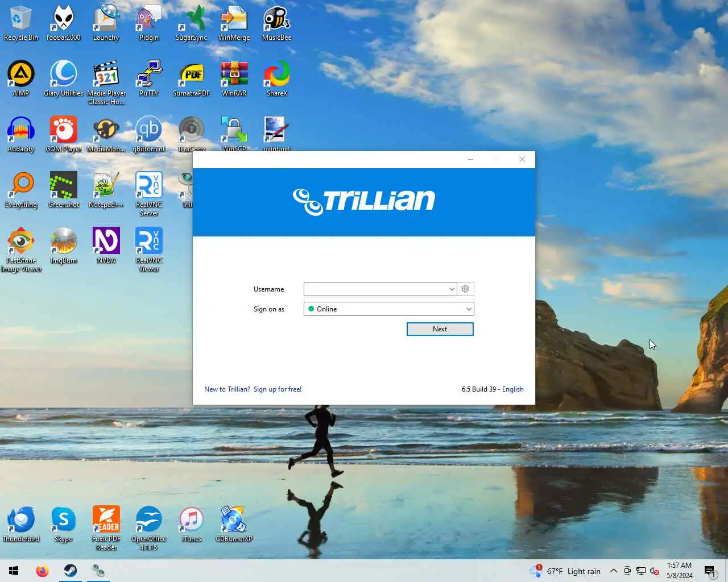Open the weather widget showing 67°F
The width and height of the screenshot is (728, 582).
click(565, 571)
